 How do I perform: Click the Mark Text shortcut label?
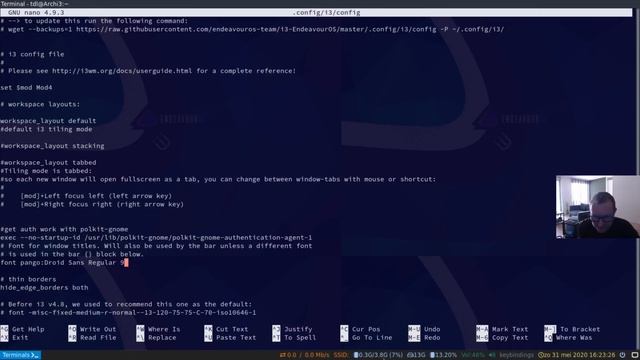coord(510,329)
